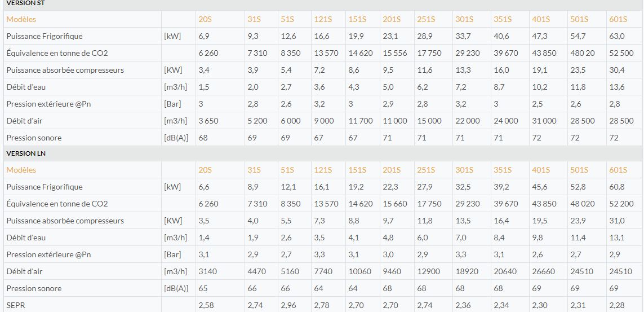Click the 63,0 kW cooling power cell
Screen dimensions: 644x312
coord(617,36)
